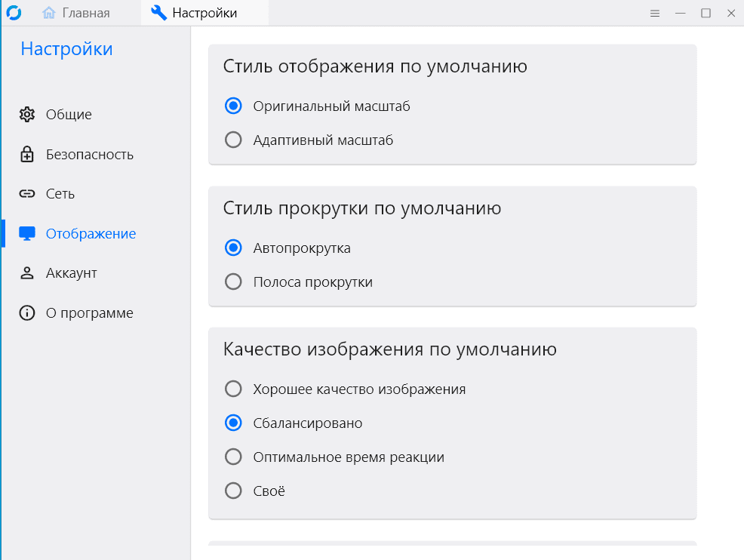Click the app logo in title bar

point(14,13)
